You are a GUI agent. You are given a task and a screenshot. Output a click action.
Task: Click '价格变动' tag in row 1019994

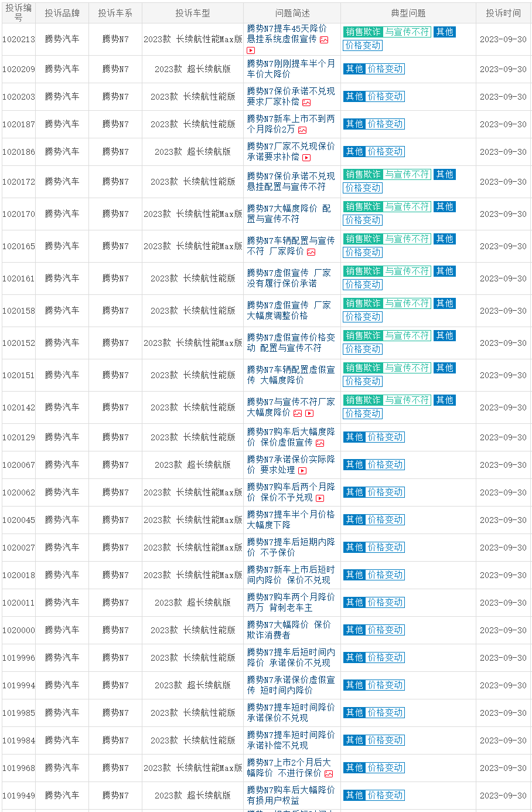click(x=386, y=685)
